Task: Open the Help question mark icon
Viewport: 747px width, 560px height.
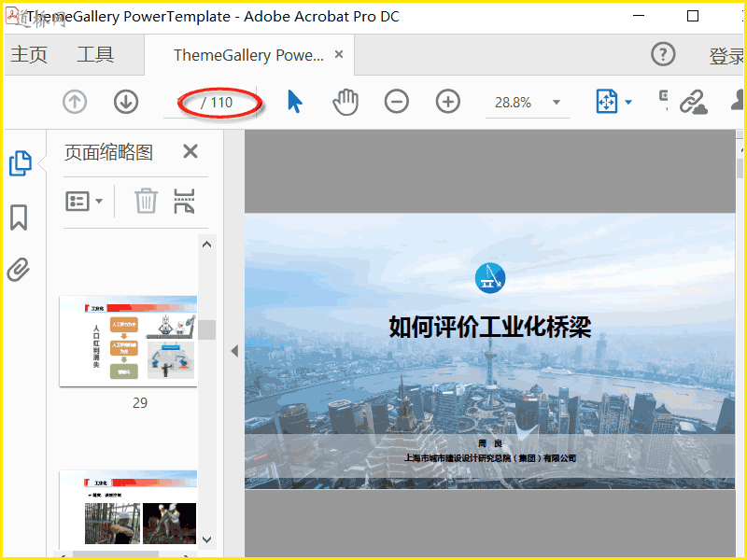Action: click(x=663, y=54)
